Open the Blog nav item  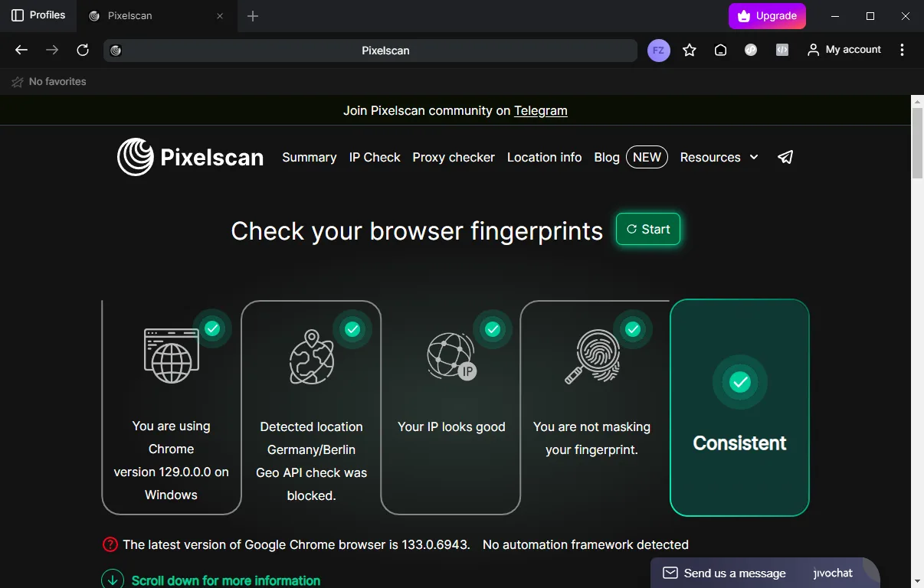point(607,157)
